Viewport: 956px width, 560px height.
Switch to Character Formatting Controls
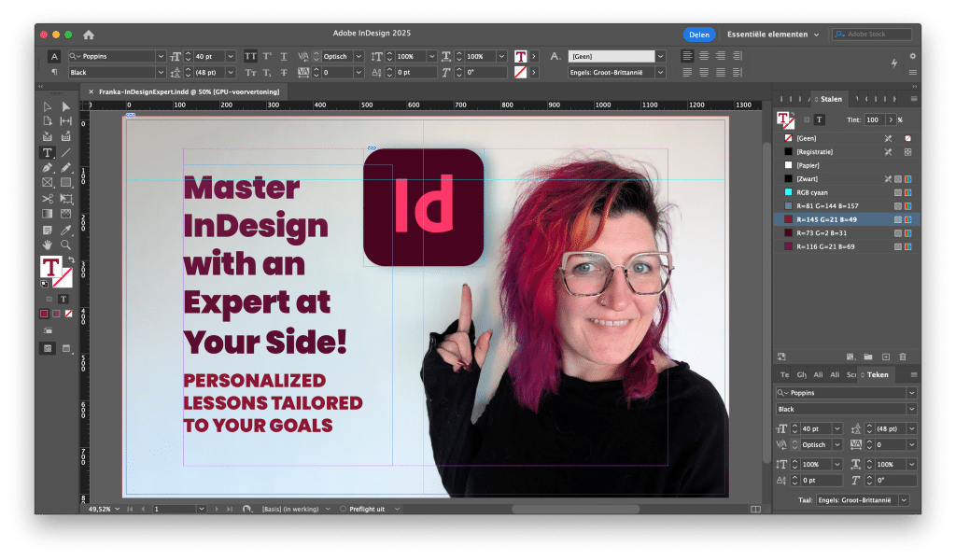coord(54,56)
